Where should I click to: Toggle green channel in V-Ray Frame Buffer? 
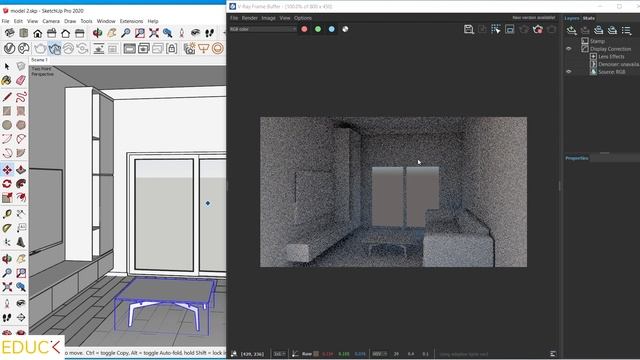click(318, 29)
